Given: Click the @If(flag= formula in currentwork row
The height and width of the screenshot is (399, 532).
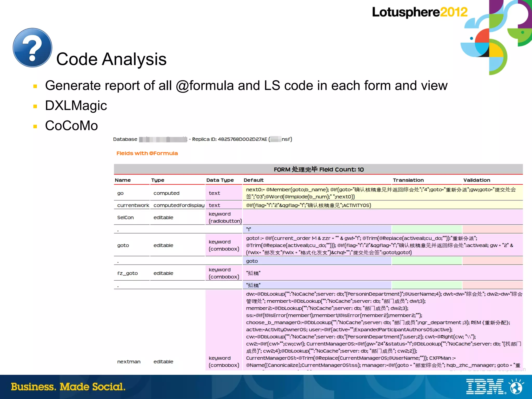Looking at the screenshot, I should pyautogui.click(x=382, y=205).
